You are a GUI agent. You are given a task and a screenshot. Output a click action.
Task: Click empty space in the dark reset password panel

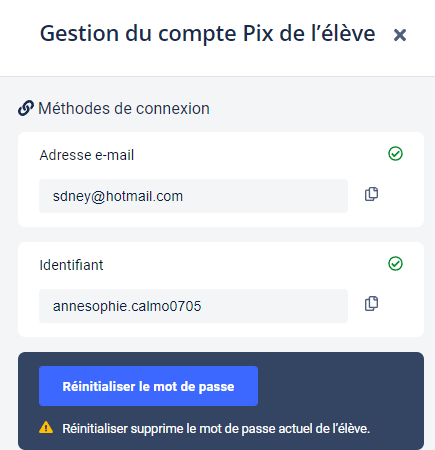point(340,387)
